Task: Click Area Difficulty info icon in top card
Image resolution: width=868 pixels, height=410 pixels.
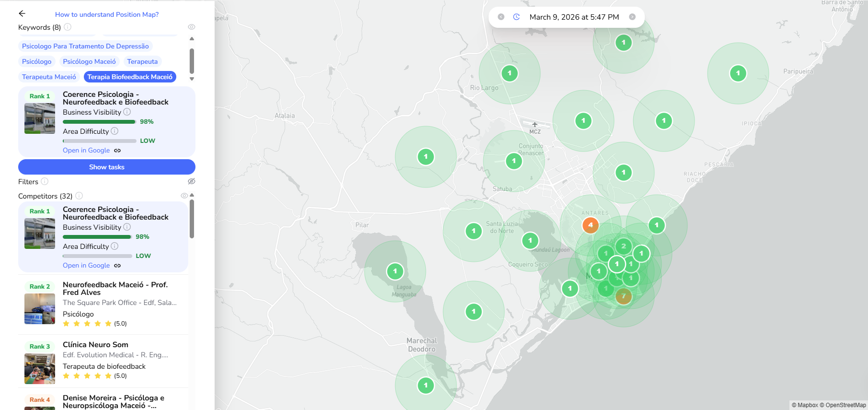Action: coord(114,131)
